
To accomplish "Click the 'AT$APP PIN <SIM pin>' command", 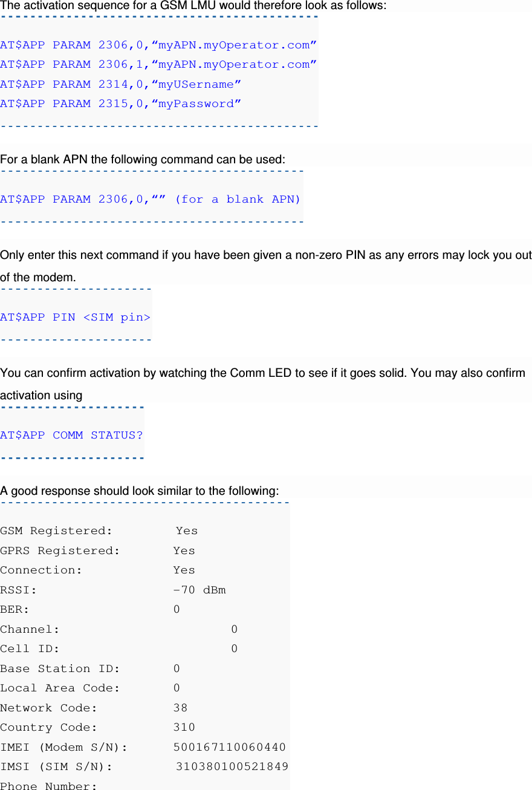I will click(75, 317).
